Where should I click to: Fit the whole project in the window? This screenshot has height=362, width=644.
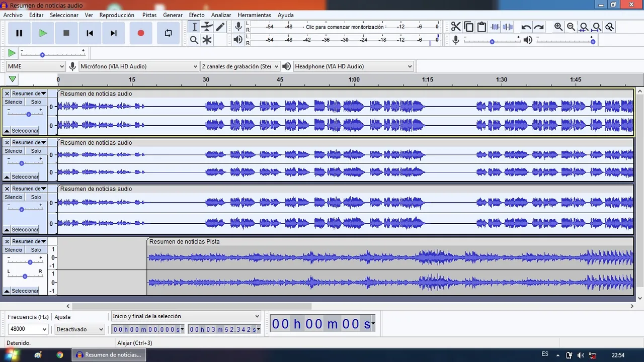coord(597,27)
